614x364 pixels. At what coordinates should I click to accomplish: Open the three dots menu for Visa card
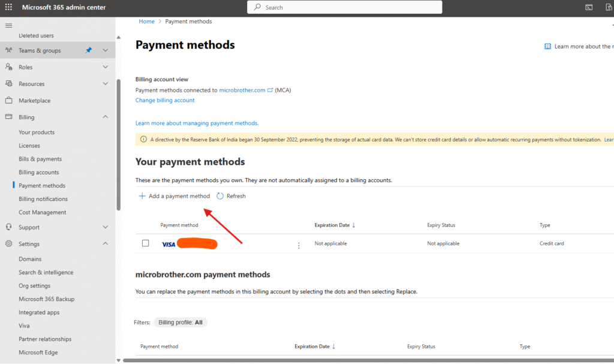[299, 245]
